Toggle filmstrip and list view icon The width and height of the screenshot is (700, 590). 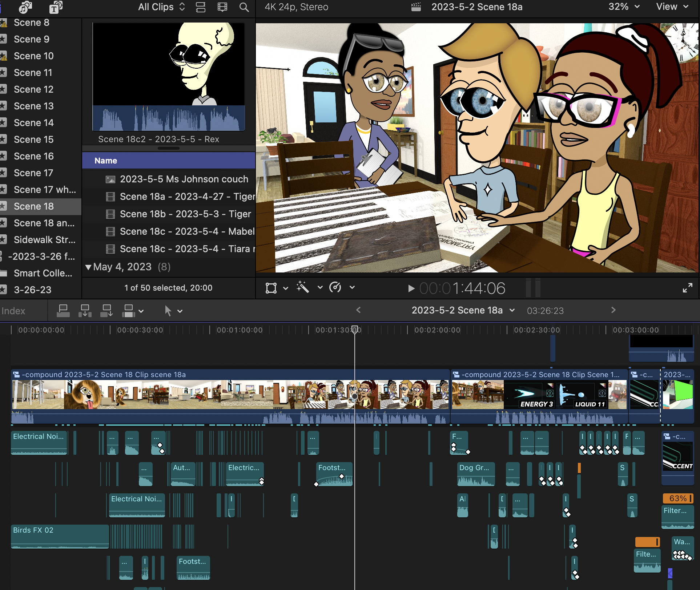tap(201, 7)
